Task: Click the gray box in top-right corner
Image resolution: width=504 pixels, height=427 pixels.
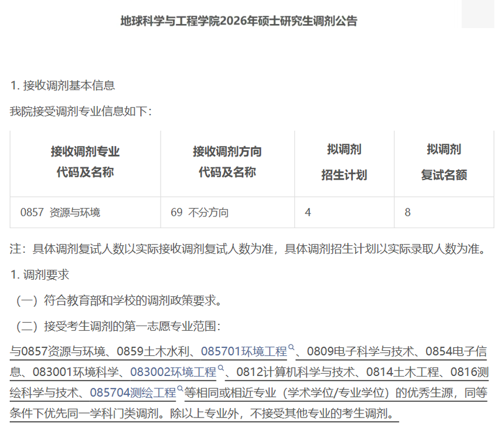Action: 478,13
